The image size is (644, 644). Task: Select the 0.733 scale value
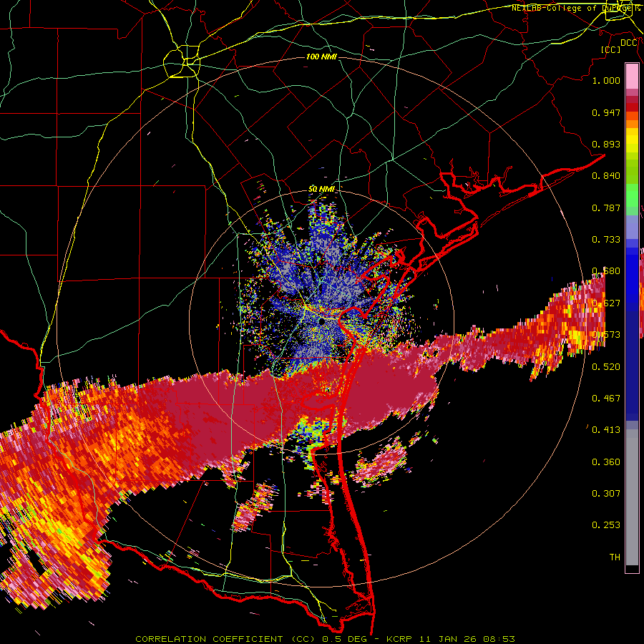click(x=606, y=240)
